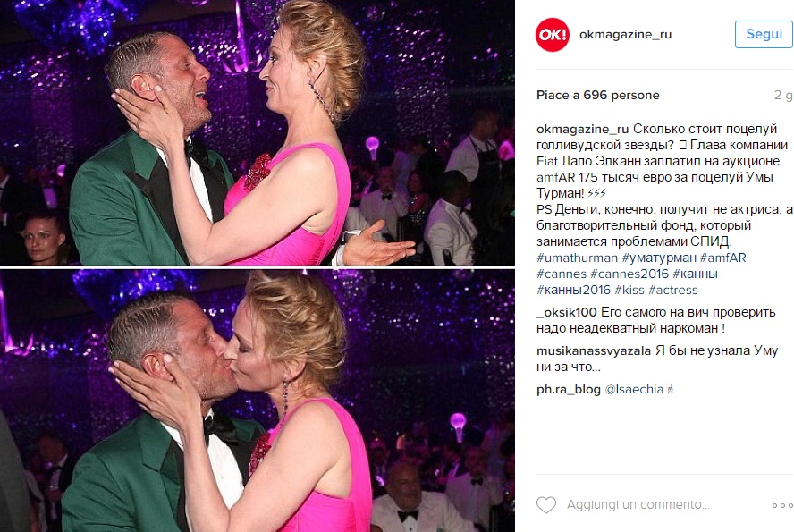The width and height of the screenshot is (794, 532).
Task: Open okmagazine_ru profile from header username
Action: point(625,34)
